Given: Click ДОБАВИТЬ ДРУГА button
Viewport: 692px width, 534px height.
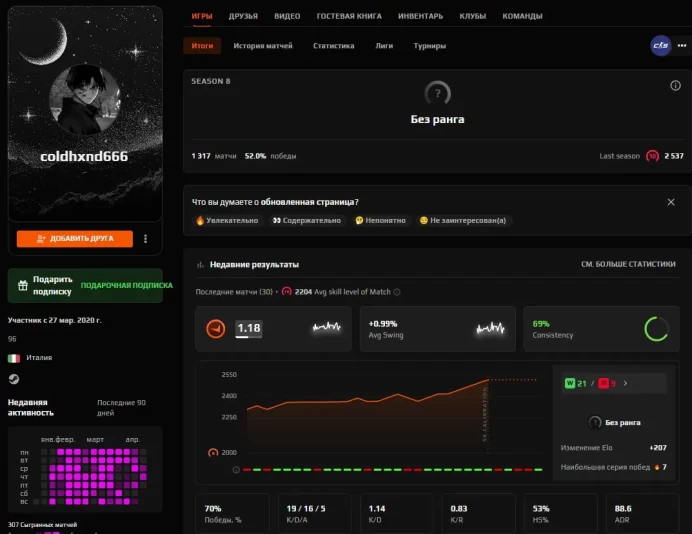Looking at the screenshot, I should (75, 238).
